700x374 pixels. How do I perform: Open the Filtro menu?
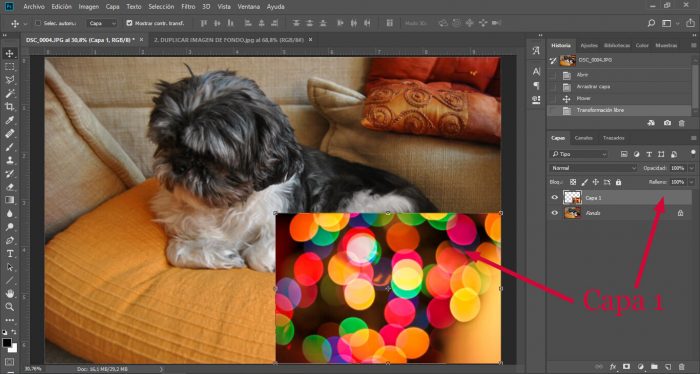point(188,7)
